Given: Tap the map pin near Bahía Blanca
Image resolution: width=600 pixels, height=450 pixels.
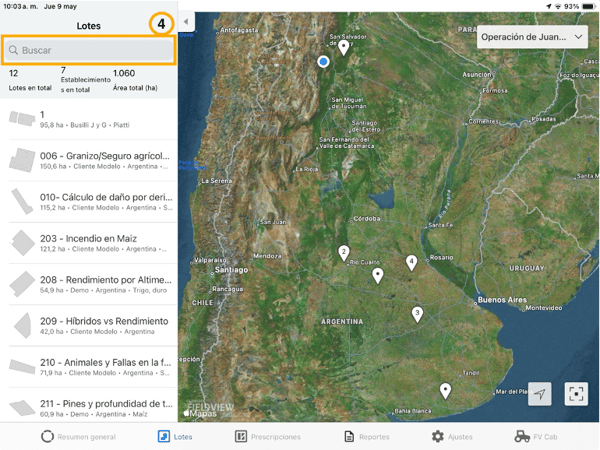Looking at the screenshot, I should 445,391.
